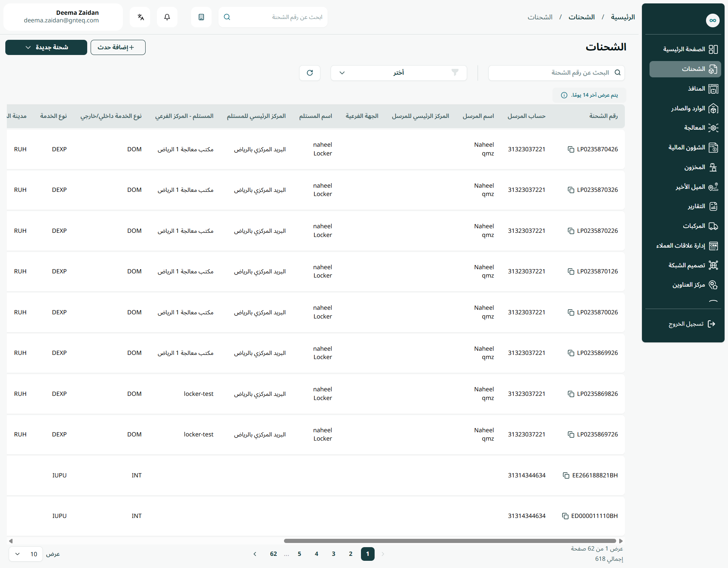The image size is (728, 568).
Task: Go to page 5 of results
Action: 300,554
